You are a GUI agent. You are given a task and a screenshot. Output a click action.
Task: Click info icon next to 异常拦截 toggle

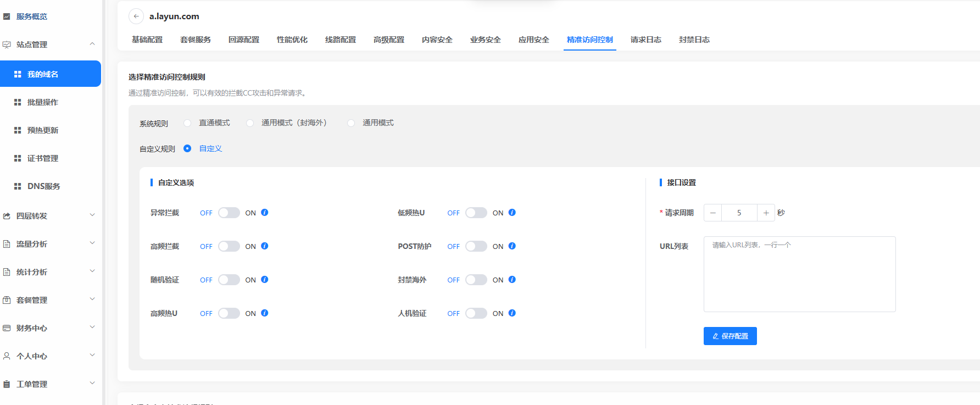click(x=265, y=213)
